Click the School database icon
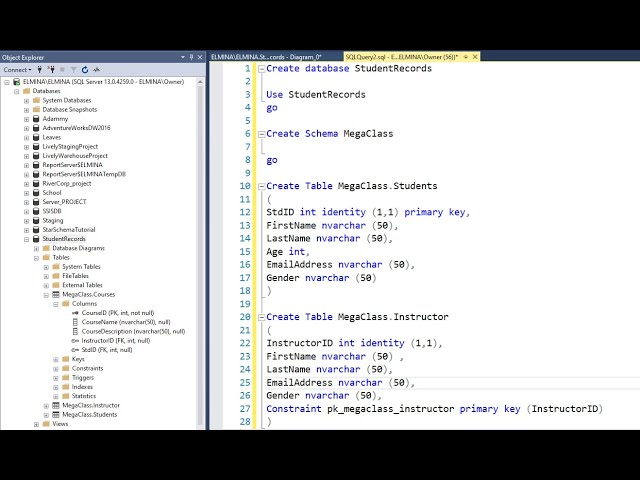 pos(36,193)
